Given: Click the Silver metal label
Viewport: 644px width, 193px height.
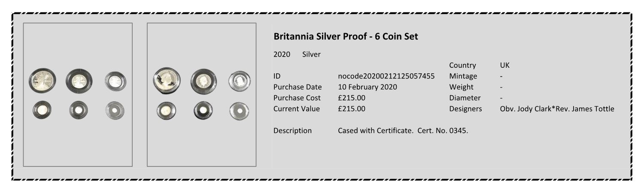Looking at the screenshot, I should (311, 54).
